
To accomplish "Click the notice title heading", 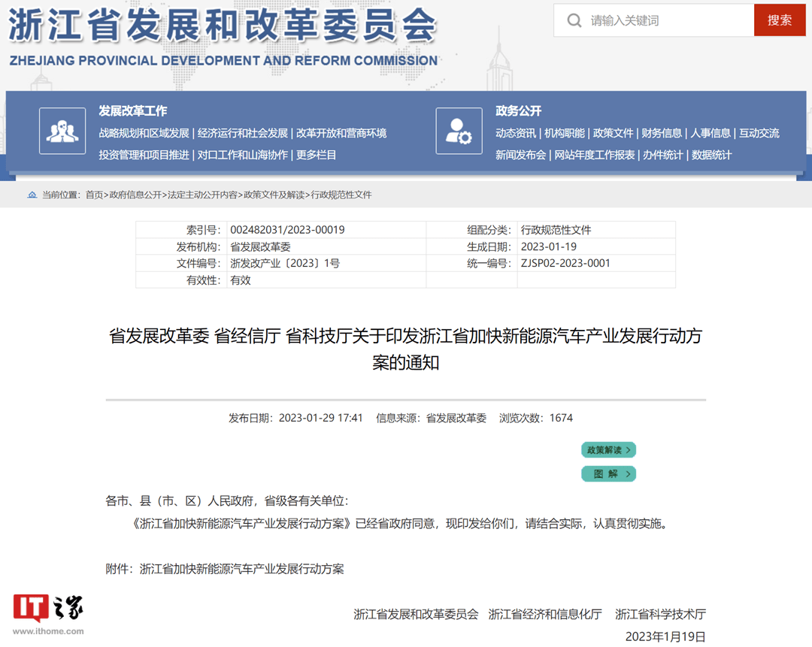I will (x=405, y=349).
